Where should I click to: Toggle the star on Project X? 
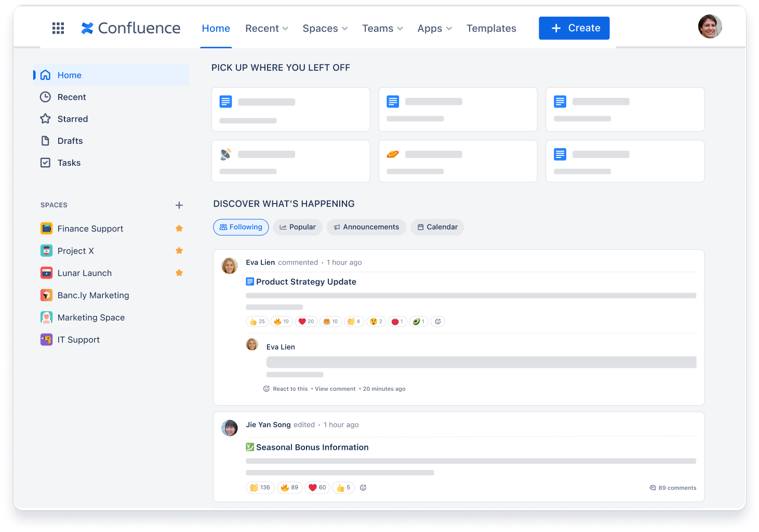(x=179, y=250)
